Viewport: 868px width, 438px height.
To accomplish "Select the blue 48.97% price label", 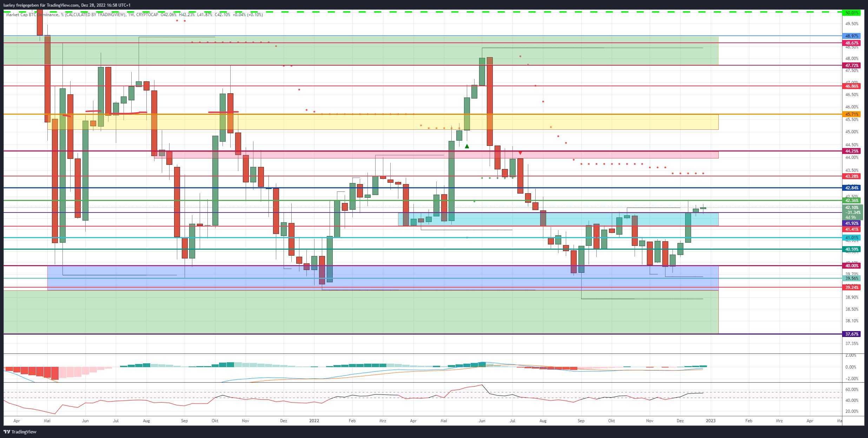I will coord(852,36).
